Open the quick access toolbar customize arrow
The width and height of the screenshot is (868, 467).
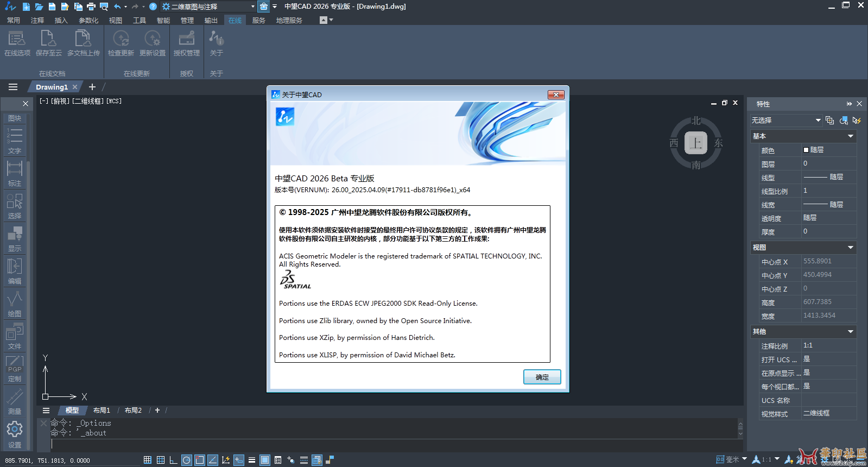275,7
